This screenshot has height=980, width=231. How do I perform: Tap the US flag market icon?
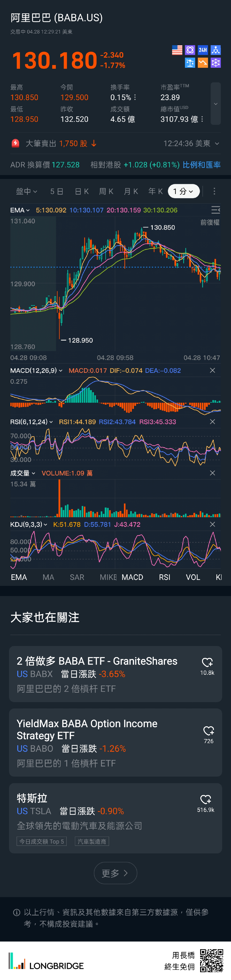click(177, 50)
